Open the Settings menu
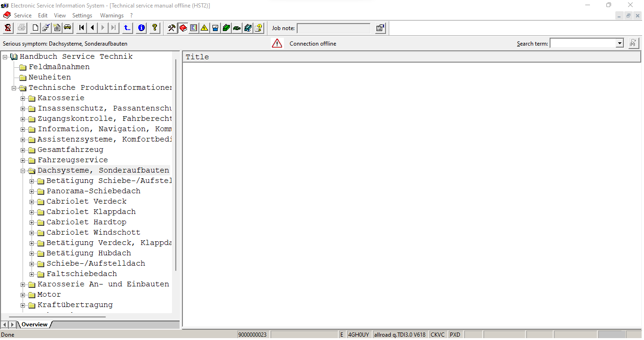The width and height of the screenshot is (644, 340). [82, 15]
